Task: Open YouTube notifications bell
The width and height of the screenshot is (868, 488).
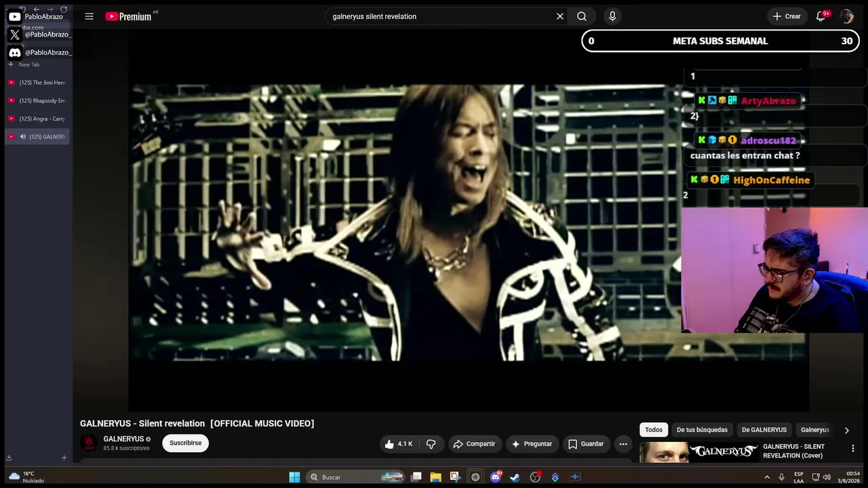Action: coord(821,16)
